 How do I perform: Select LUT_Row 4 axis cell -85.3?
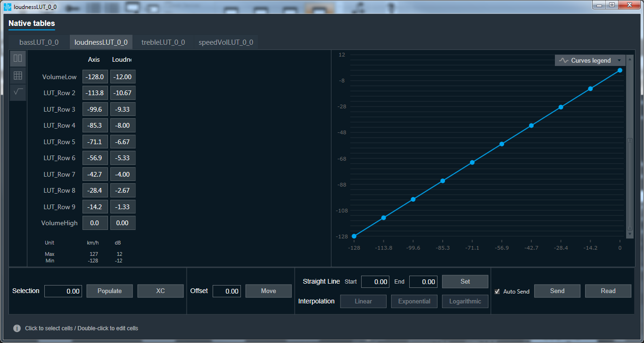(95, 126)
